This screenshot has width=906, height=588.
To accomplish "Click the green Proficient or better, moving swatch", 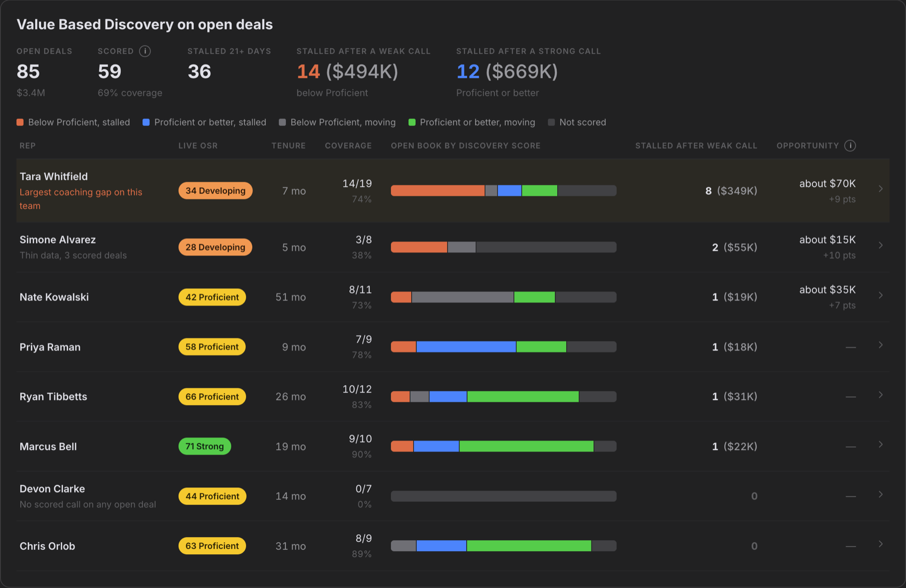I will (412, 122).
